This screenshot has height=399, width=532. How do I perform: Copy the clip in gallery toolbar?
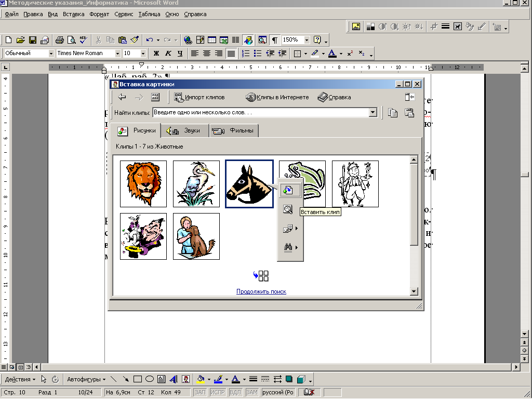[393, 113]
